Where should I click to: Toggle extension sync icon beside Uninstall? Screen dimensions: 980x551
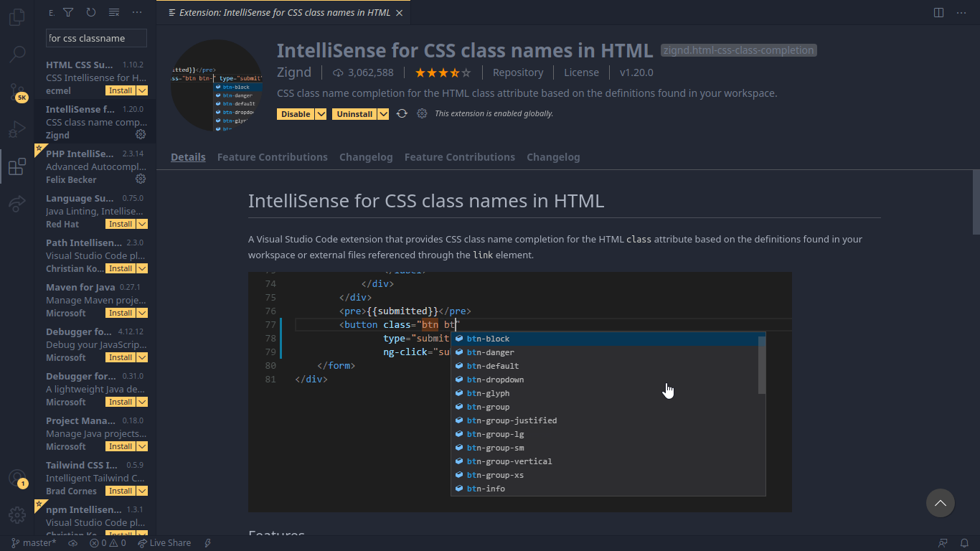pos(402,113)
